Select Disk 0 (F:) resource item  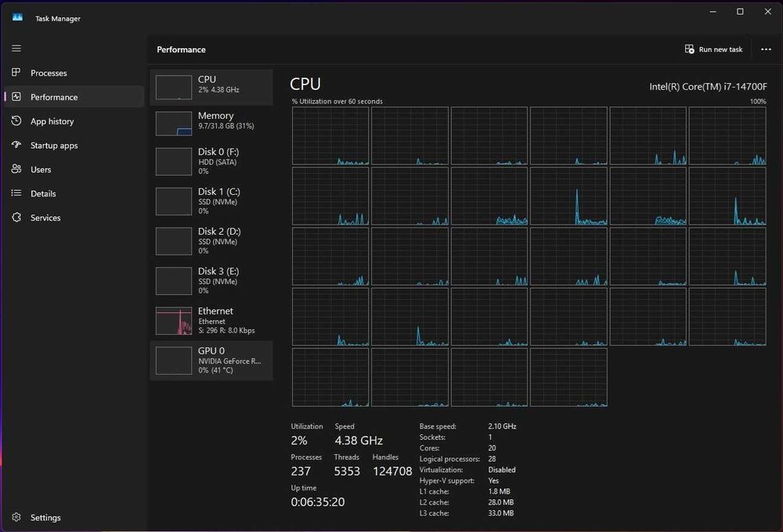[x=211, y=161]
